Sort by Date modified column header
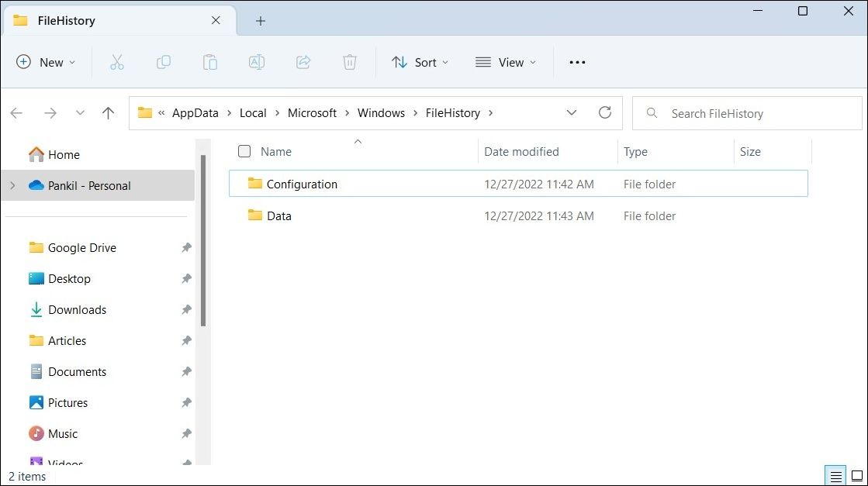The height and width of the screenshot is (486, 868). pos(521,152)
